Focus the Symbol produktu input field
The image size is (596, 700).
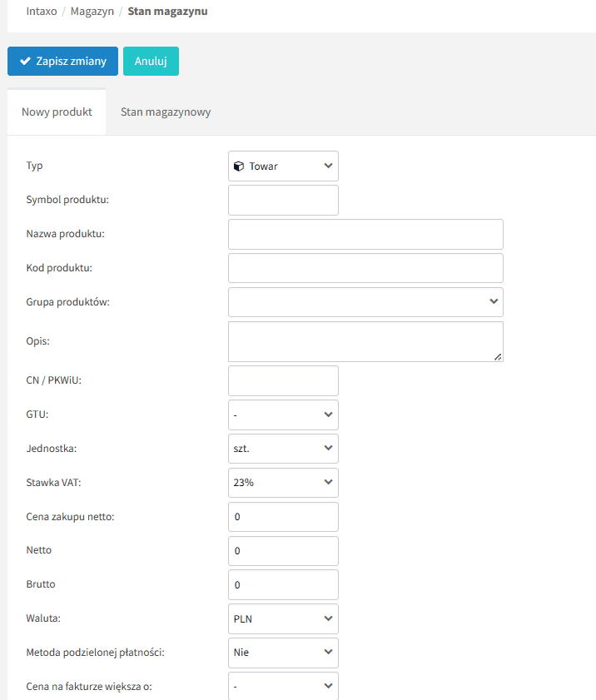pos(283,200)
